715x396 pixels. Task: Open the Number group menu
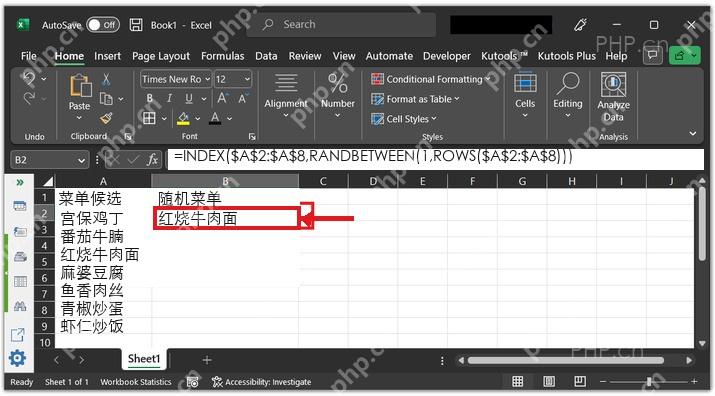tap(337, 95)
